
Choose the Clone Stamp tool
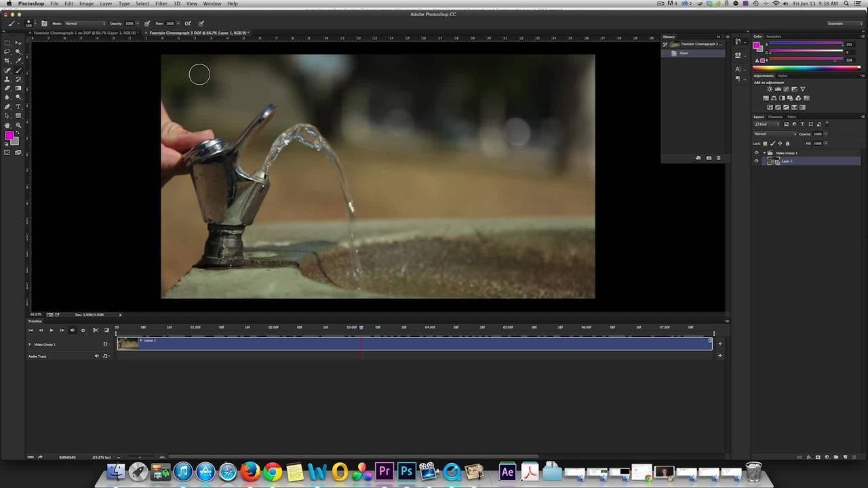7,79
